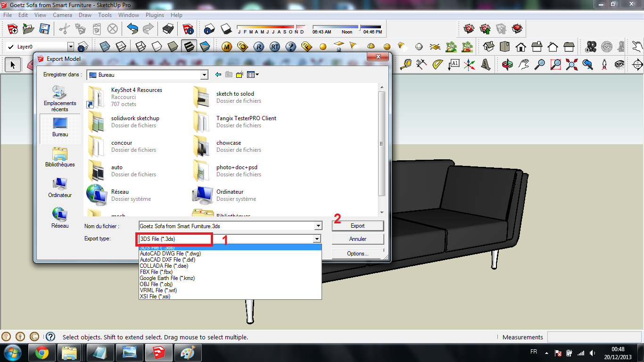Select the 3D Text tool
This screenshot has width=644, height=362.
point(486,64)
